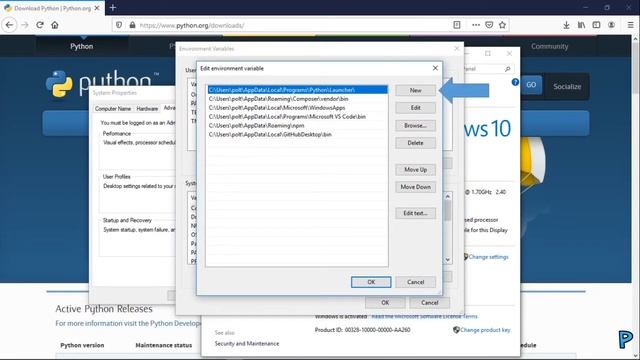The height and width of the screenshot is (360, 640).
Task: Click the tracking protection shield icon
Action: pos(119,25)
